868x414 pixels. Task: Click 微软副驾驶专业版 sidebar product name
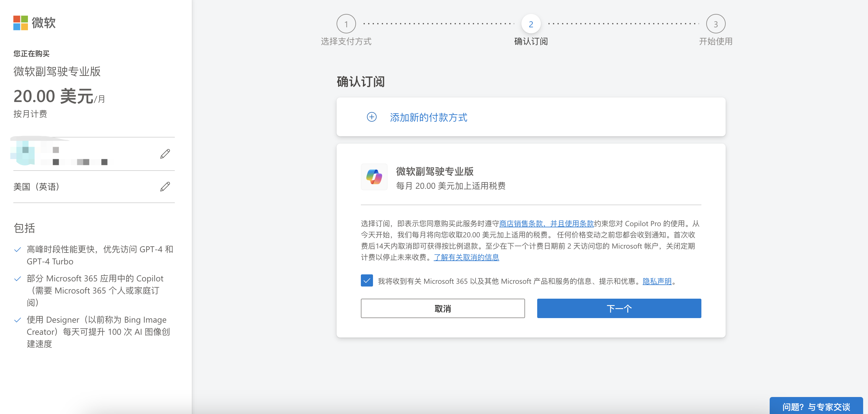(x=57, y=71)
